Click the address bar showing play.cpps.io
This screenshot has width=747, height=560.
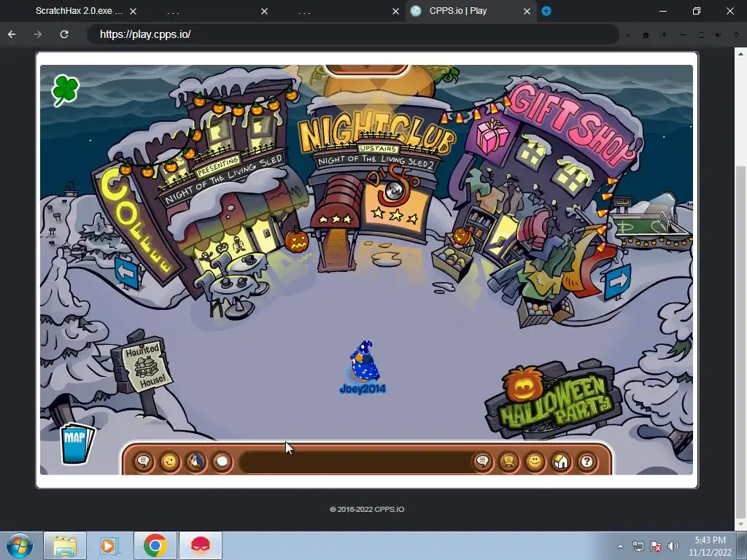pyautogui.click(x=352, y=34)
